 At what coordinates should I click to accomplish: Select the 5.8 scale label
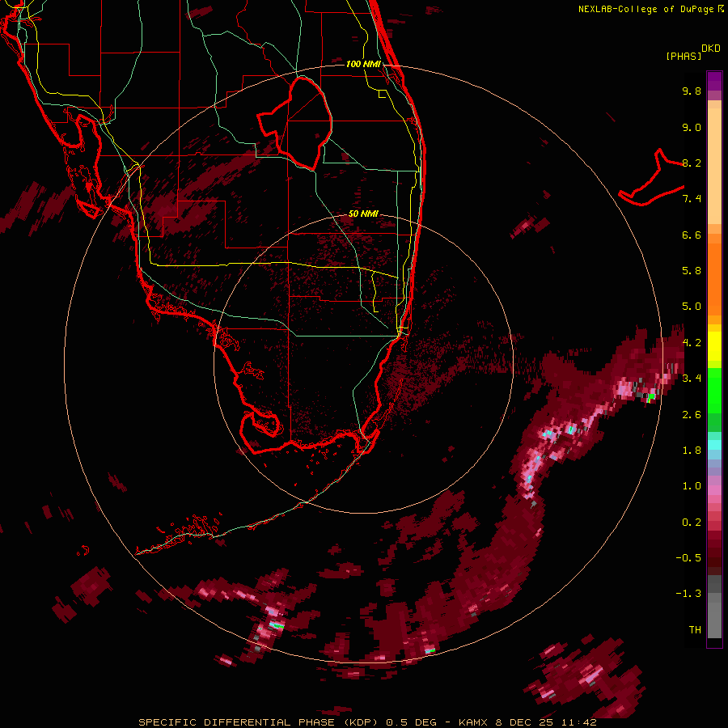[x=692, y=270]
